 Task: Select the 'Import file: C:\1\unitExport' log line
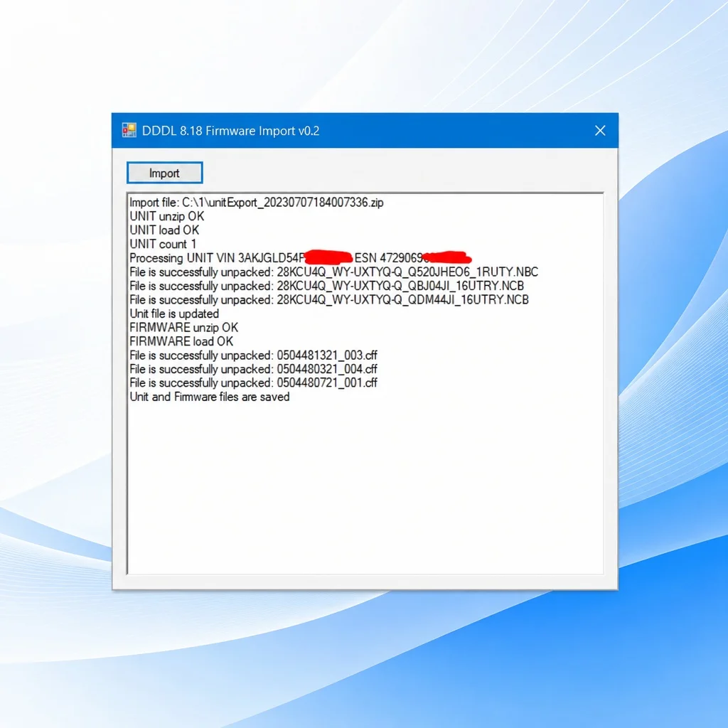pos(256,203)
